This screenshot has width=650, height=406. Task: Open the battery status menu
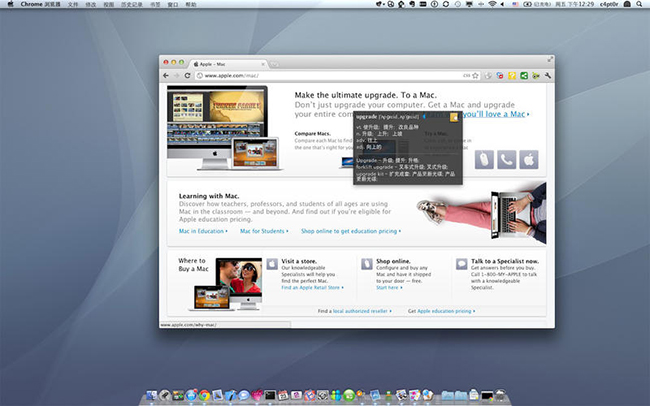click(537, 4)
